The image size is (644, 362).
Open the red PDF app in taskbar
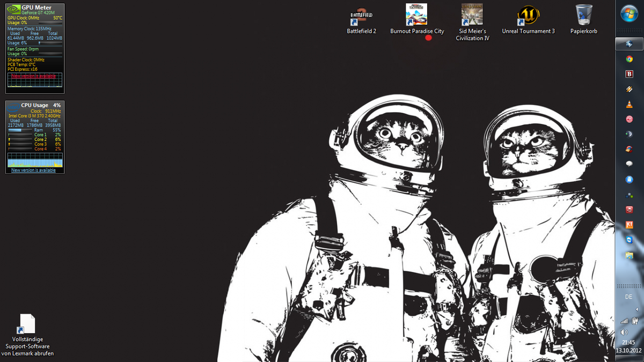point(629,210)
